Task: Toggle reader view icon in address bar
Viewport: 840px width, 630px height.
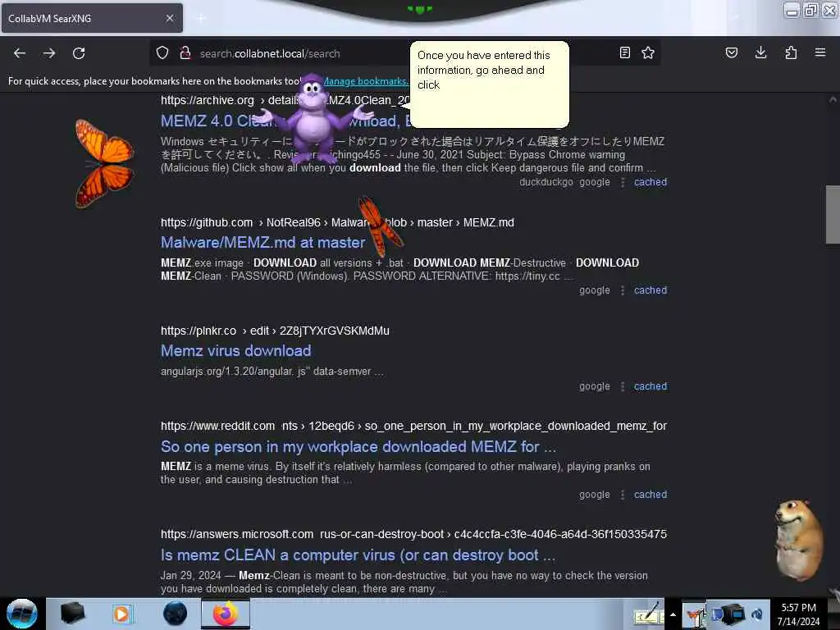Action: 624,52
